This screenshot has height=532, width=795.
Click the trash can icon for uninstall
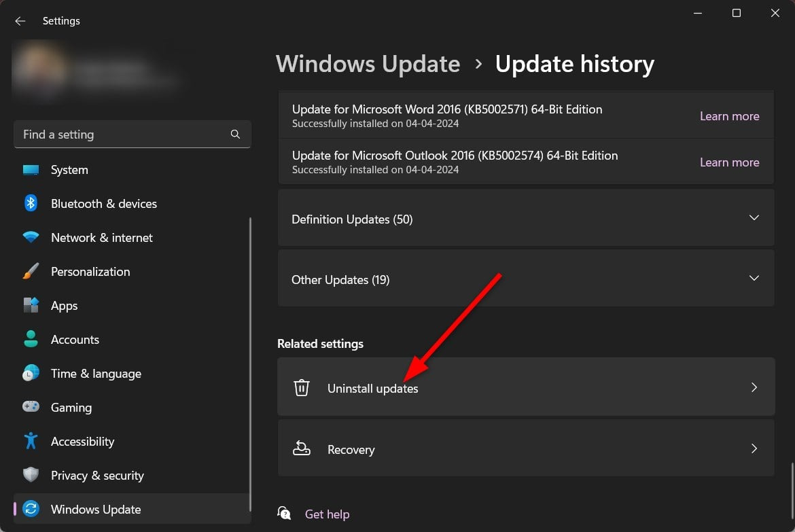pos(302,387)
